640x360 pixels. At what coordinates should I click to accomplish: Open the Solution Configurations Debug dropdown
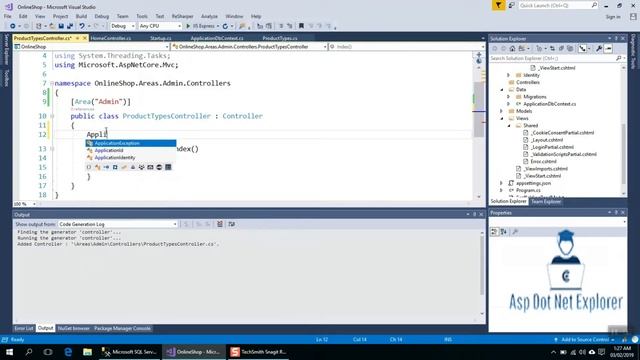click(x=122, y=26)
